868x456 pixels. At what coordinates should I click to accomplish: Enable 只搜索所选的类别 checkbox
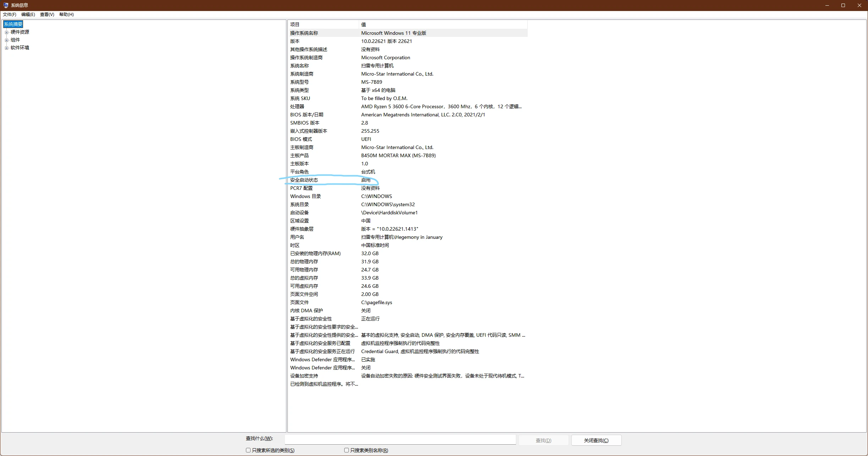248,450
